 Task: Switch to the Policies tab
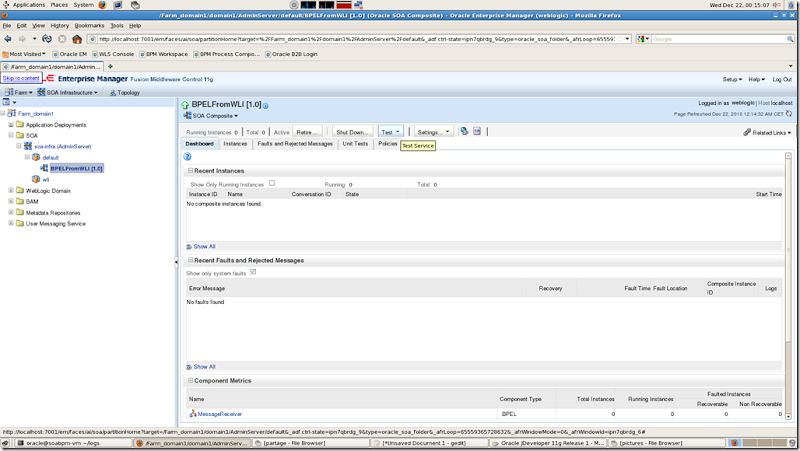388,144
